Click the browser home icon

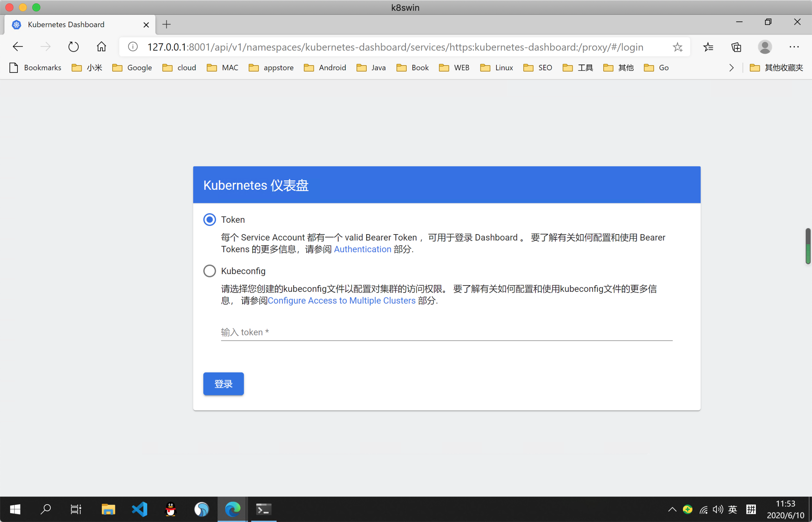[101, 46]
